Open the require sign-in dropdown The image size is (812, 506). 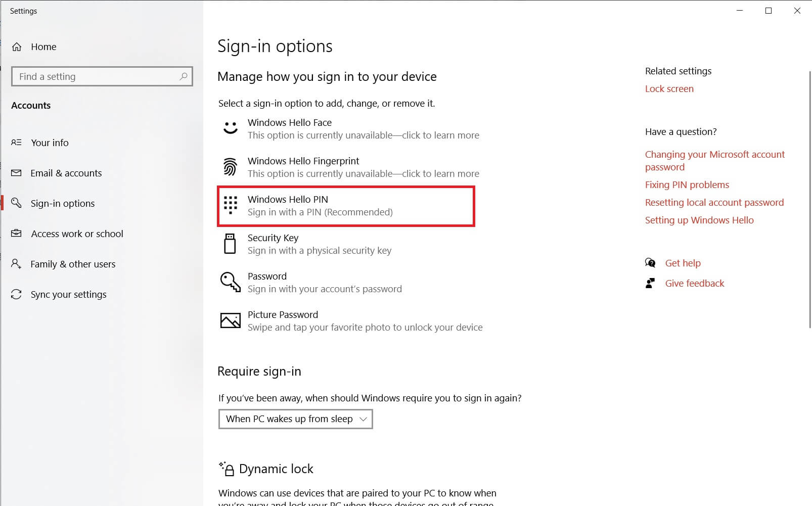point(296,419)
